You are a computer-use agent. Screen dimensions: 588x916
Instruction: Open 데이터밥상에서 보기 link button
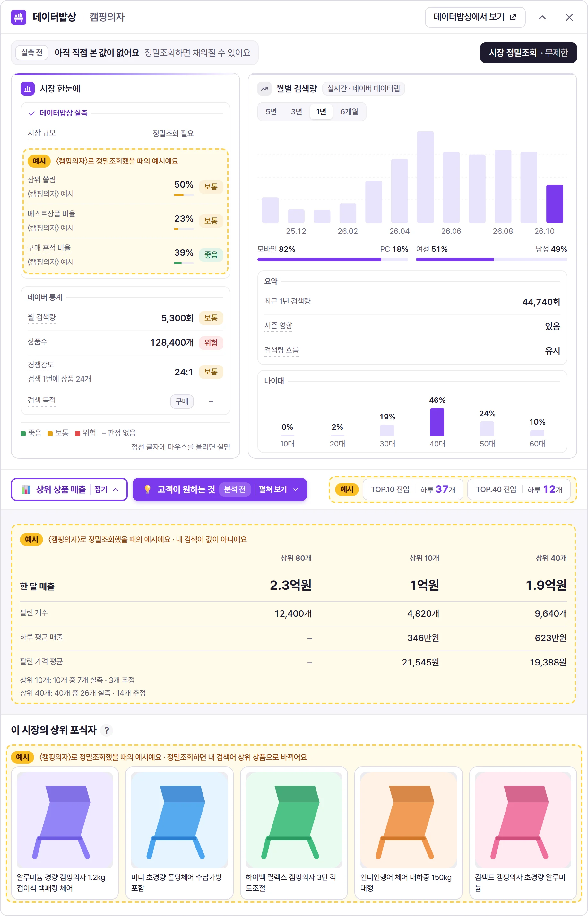click(475, 17)
